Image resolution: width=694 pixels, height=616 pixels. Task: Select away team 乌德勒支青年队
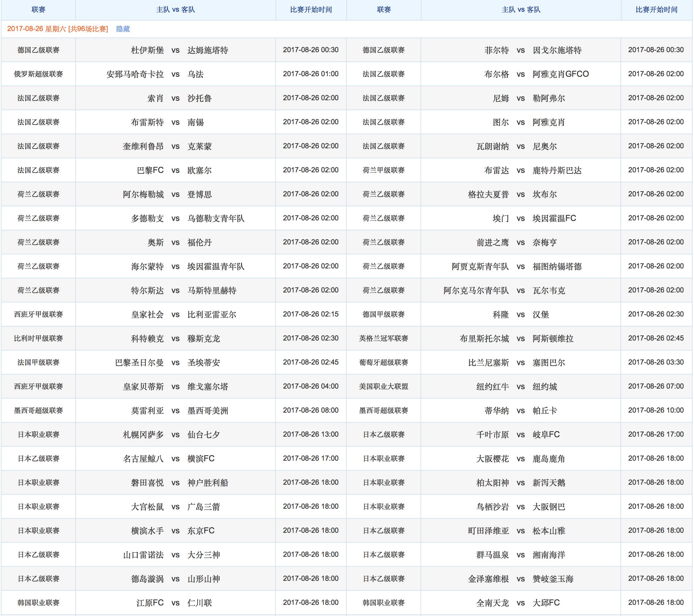(x=216, y=218)
